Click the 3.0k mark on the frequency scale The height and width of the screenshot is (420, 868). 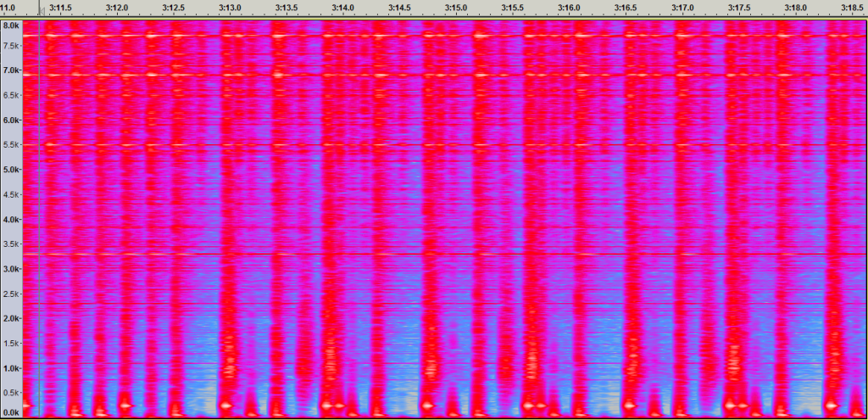point(11,269)
